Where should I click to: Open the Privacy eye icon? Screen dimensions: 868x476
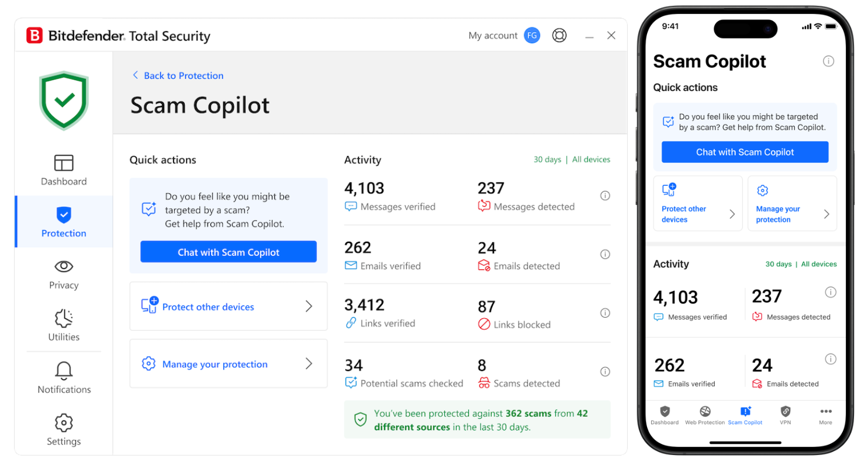click(63, 266)
